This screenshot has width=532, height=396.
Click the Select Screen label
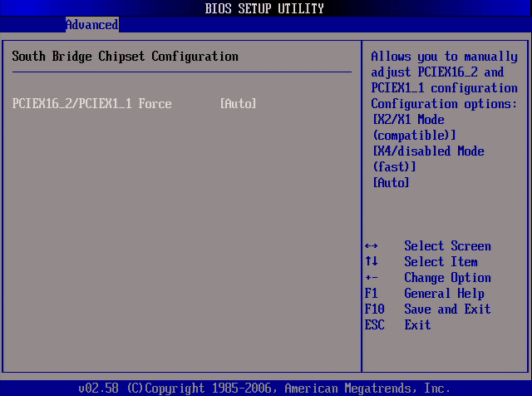point(447,246)
